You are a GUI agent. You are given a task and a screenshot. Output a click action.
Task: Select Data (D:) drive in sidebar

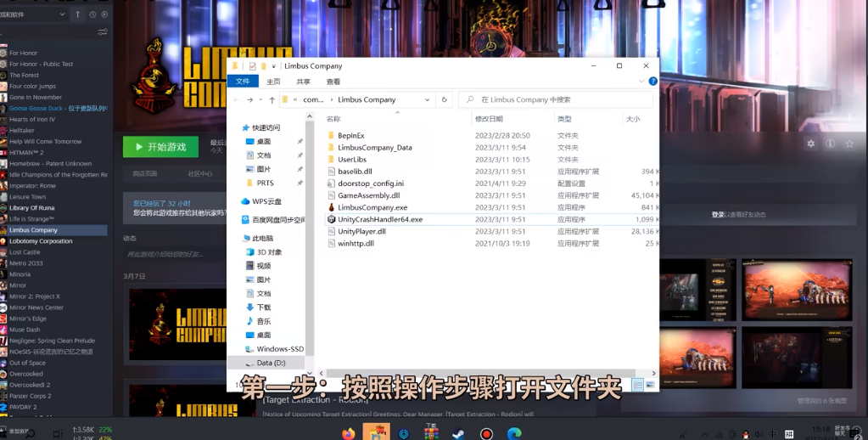[271, 363]
